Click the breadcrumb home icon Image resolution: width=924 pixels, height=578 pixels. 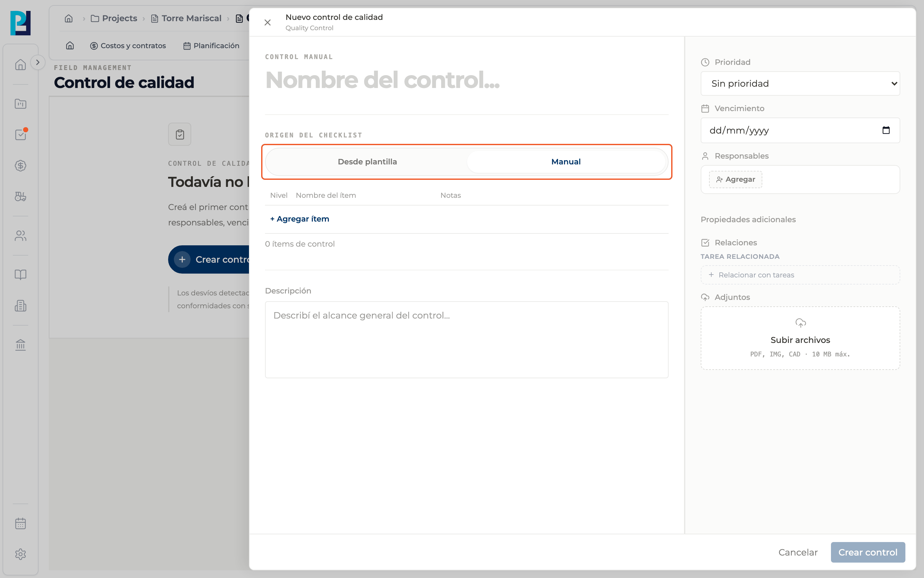[69, 18]
